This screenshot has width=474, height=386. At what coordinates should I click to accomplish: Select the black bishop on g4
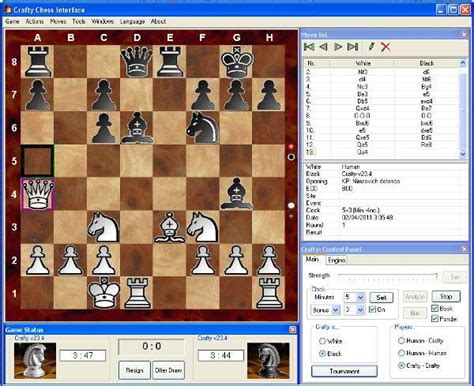[236, 194]
